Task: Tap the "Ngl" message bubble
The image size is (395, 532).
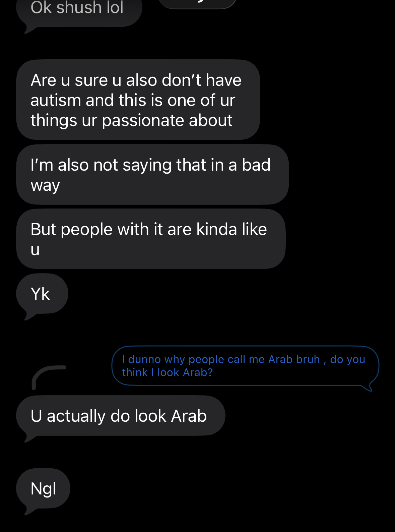Action: (43, 488)
